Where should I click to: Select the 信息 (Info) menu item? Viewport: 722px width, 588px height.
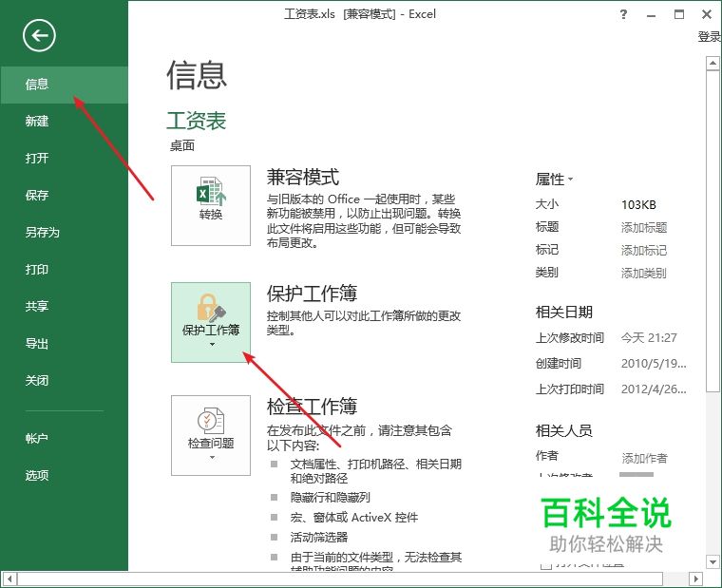click(x=64, y=85)
